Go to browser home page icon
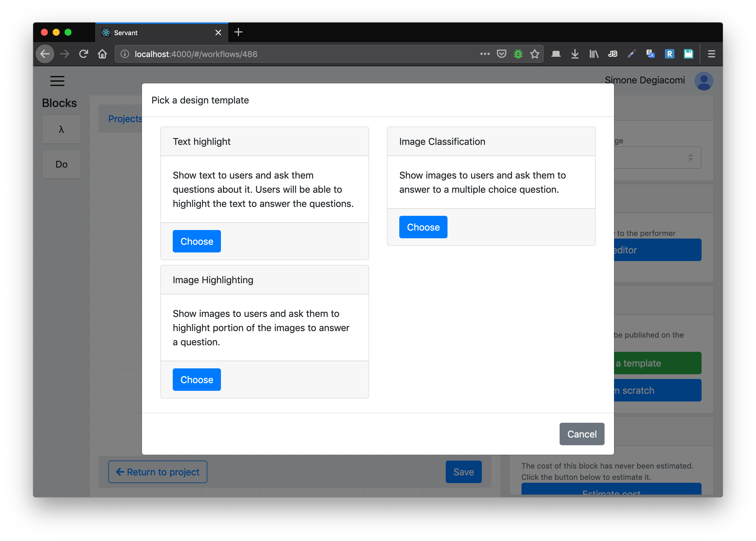The width and height of the screenshot is (756, 541). (102, 54)
